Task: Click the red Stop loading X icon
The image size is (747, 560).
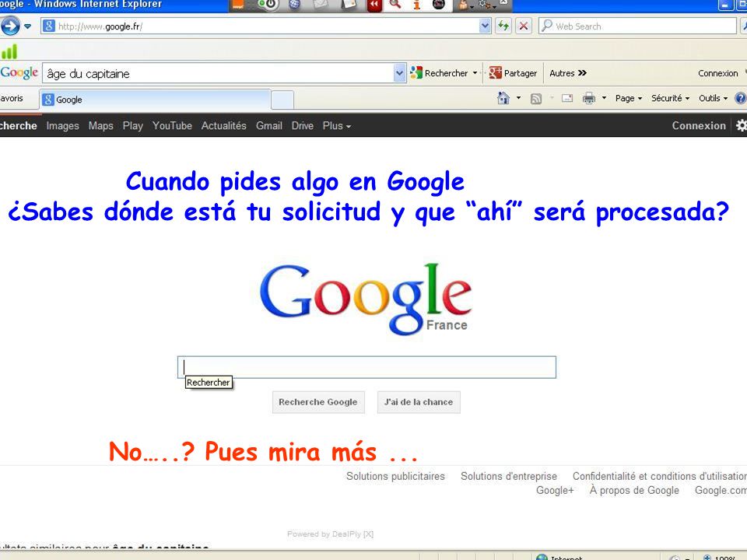Action: pyautogui.click(x=524, y=26)
